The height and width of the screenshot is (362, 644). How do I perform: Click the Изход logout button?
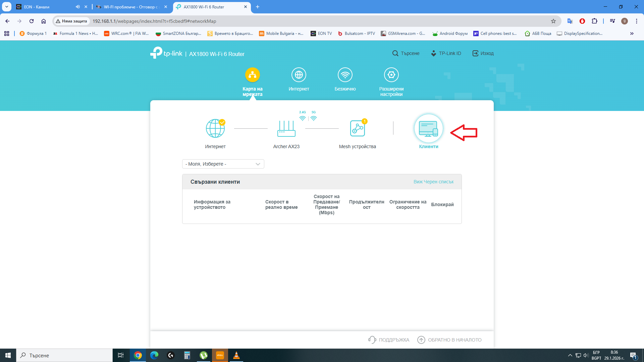(x=483, y=53)
